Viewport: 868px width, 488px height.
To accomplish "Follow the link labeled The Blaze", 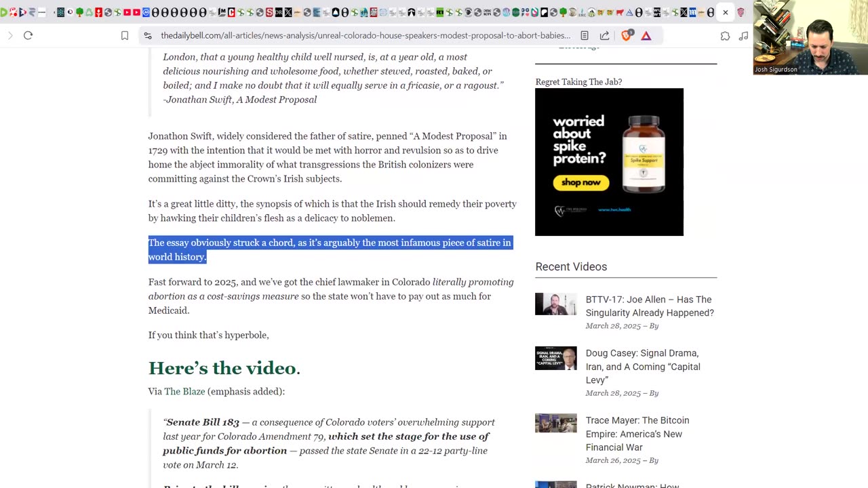I will point(184,391).
